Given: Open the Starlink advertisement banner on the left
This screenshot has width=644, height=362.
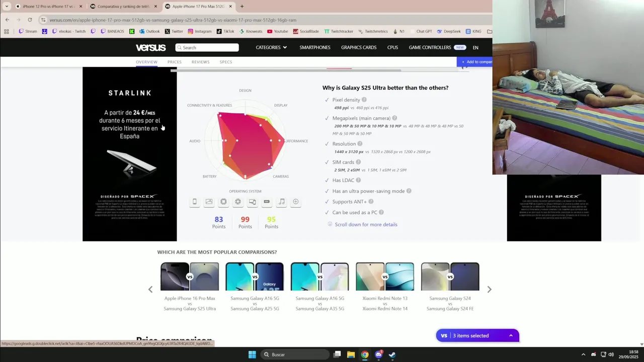Looking at the screenshot, I should pyautogui.click(x=130, y=154).
